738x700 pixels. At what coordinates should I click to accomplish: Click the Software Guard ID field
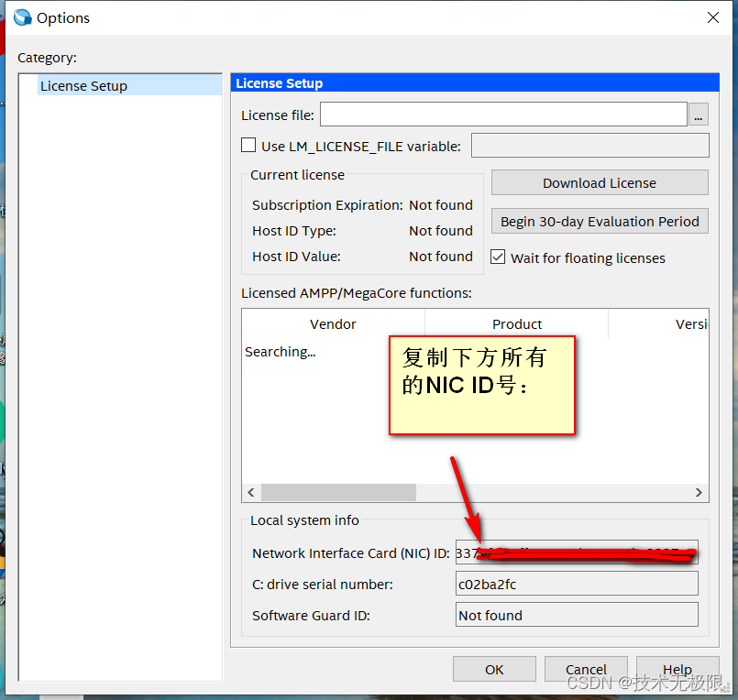point(577,615)
